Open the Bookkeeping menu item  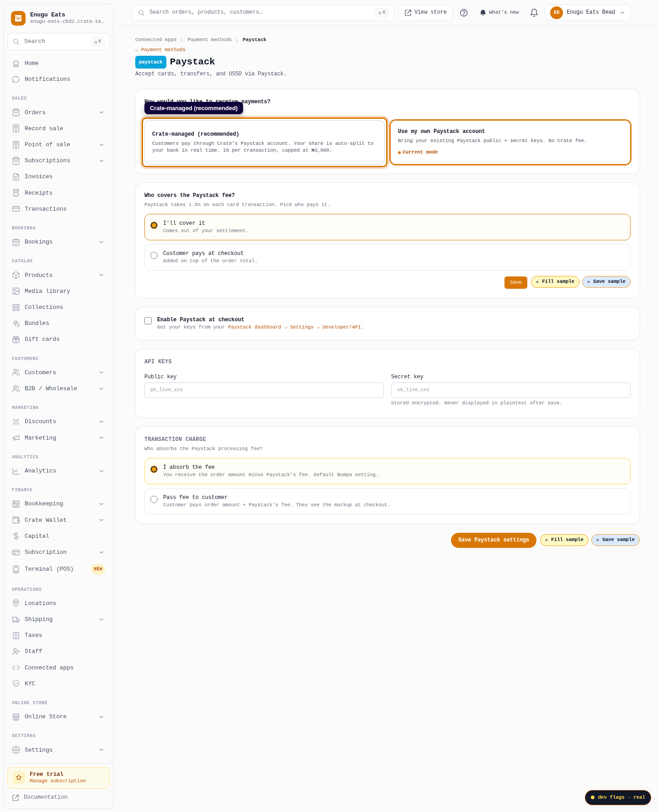(x=58, y=504)
